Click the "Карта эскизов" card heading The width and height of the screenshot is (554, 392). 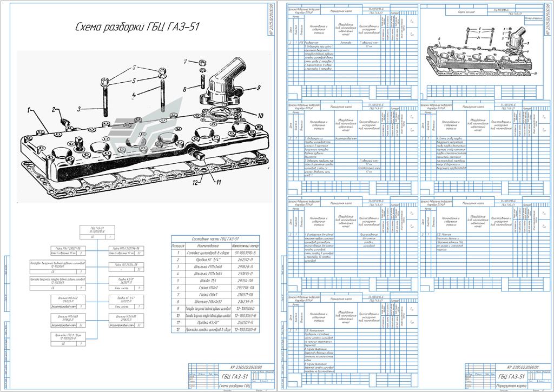[466, 12]
